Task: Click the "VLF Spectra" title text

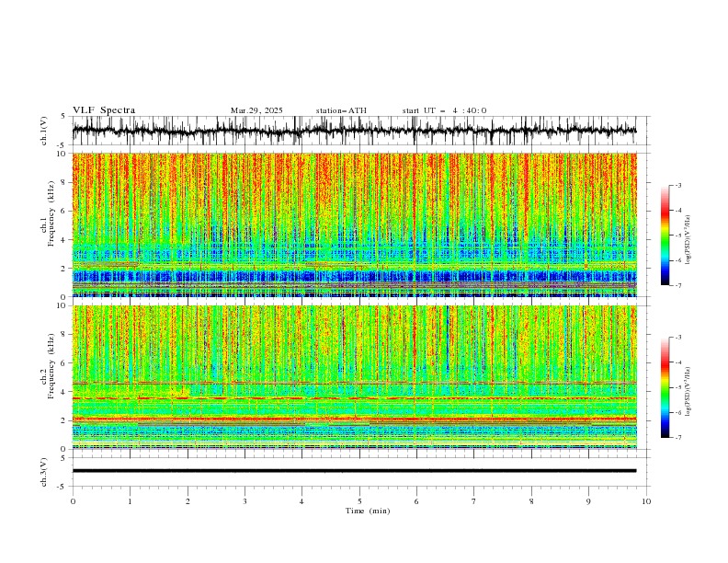Action: [x=104, y=110]
